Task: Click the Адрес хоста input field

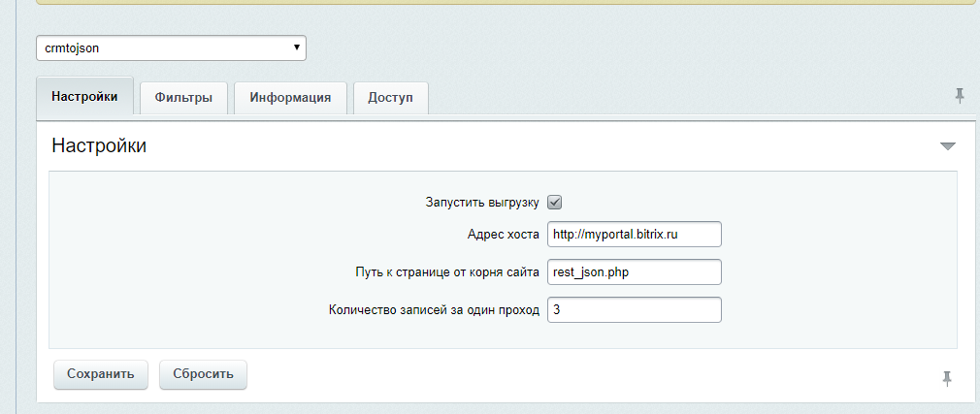Action: [x=635, y=235]
